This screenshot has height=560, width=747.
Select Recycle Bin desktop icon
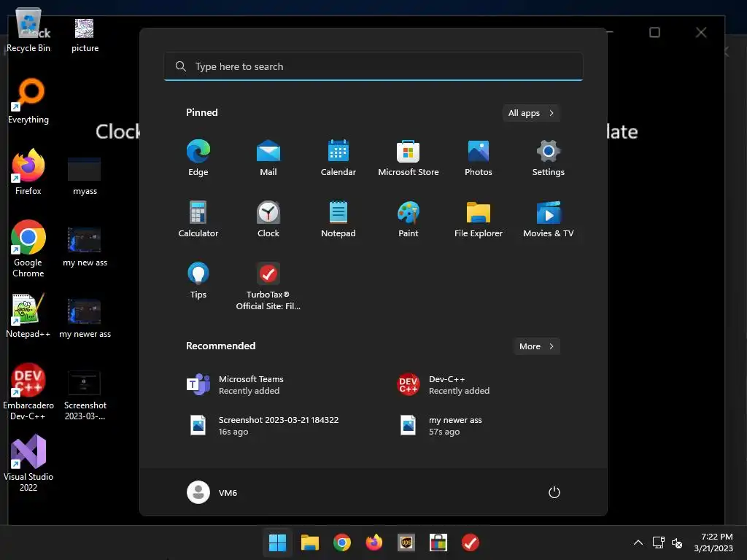tap(28, 31)
